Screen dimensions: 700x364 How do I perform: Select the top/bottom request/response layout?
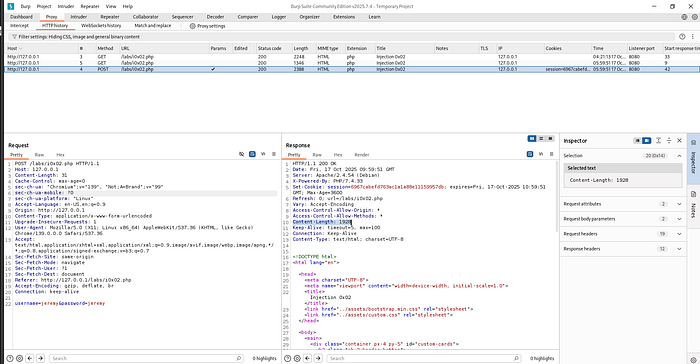pyautogui.click(x=541, y=139)
